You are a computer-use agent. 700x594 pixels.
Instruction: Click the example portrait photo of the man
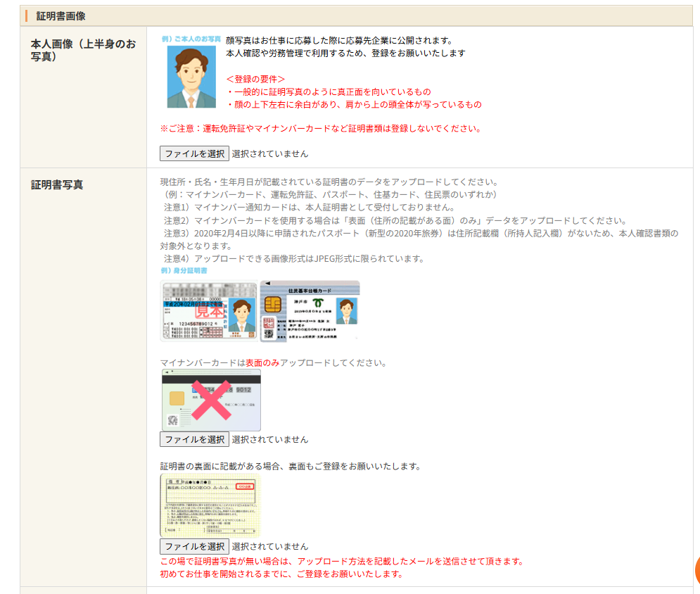191,77
